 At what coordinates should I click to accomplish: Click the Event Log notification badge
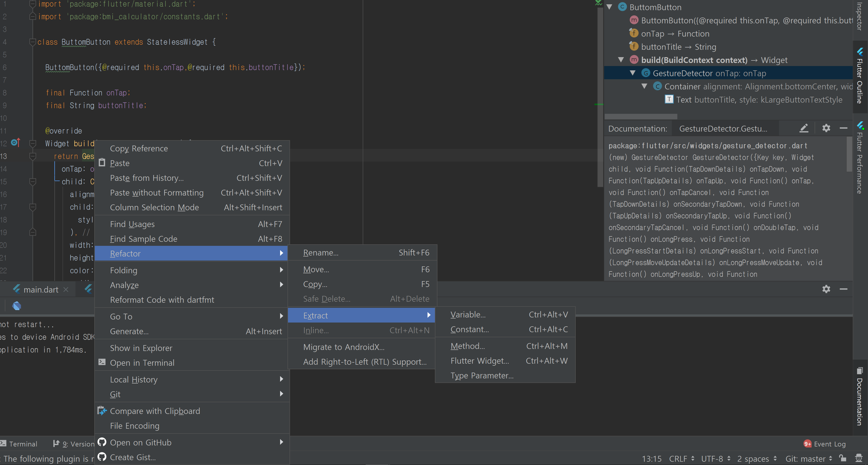point(807,444)
